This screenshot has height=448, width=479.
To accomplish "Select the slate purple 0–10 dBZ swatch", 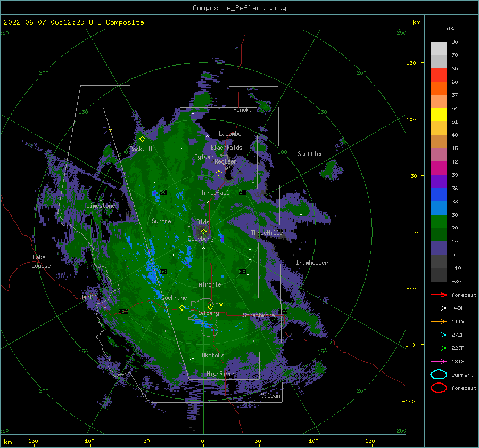I will tap(439, 248).
